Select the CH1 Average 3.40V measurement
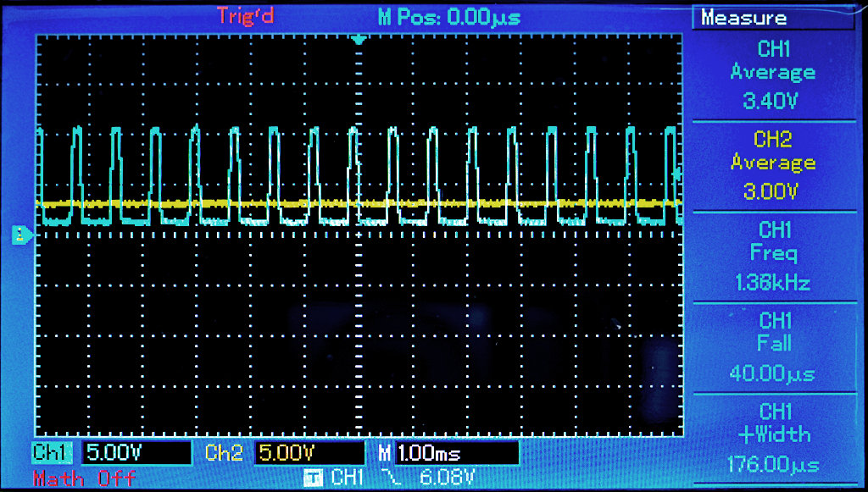 (773, 75)
